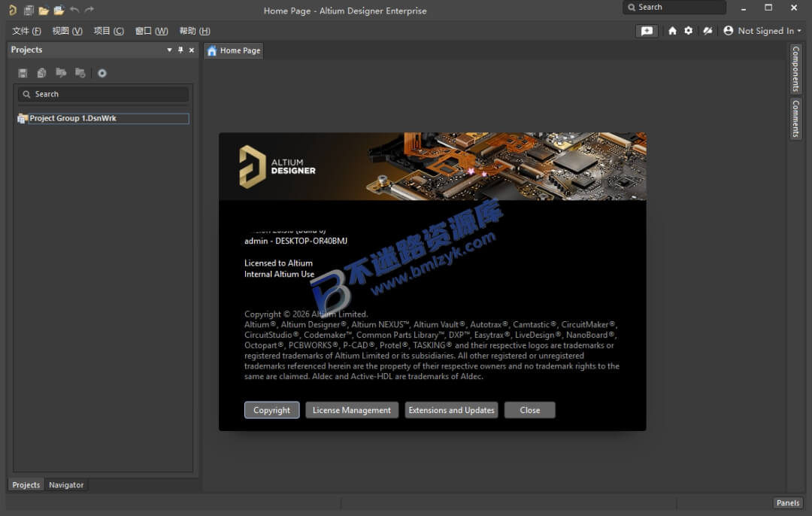Open Extensions and Updates
This screenshot has width=812, height=516.
point(451,410)
